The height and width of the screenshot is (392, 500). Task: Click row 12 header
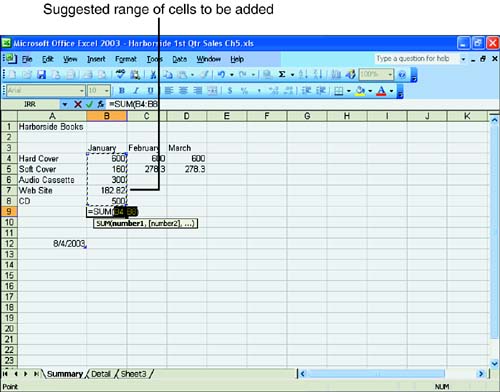(9, 244)
